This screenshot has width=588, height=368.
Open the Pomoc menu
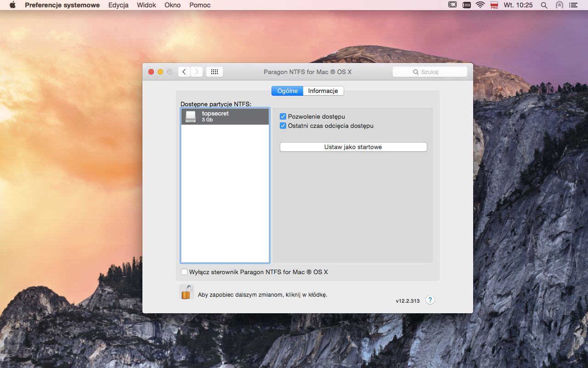pyautogui.click(x=200, y=5)
